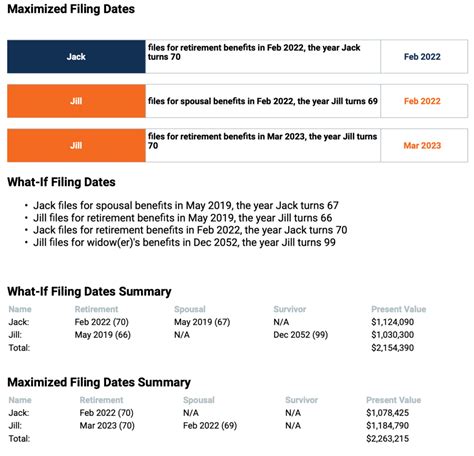Image resolution: width=474 pixels, height=456 pixels.
Task: Select Jack's Feb 2022 date cell
Action: click(424, 57)
